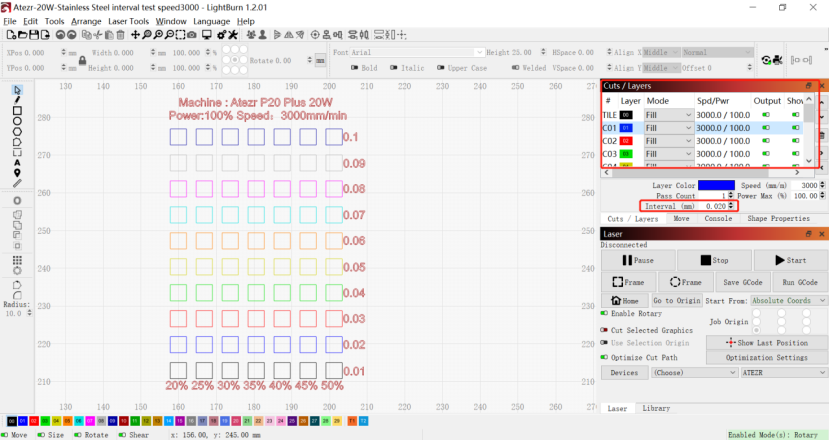Open the ATEZR device dropdown

coord(784,372)
